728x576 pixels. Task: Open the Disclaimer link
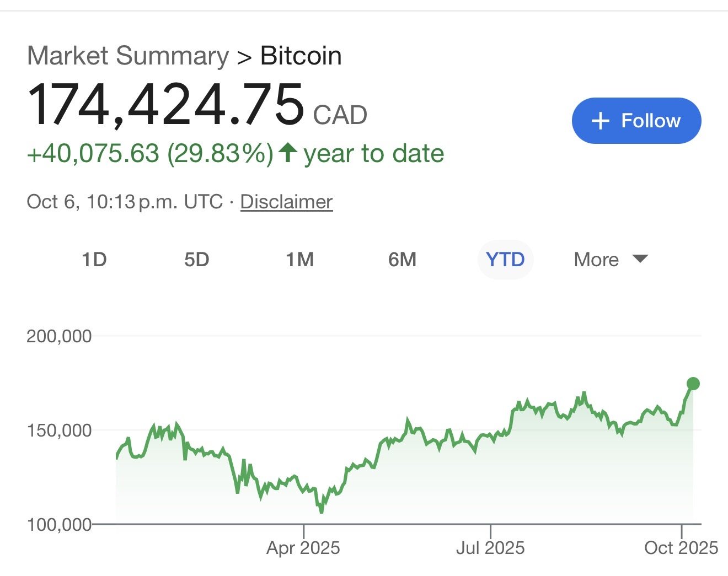[x=286, y=202]
